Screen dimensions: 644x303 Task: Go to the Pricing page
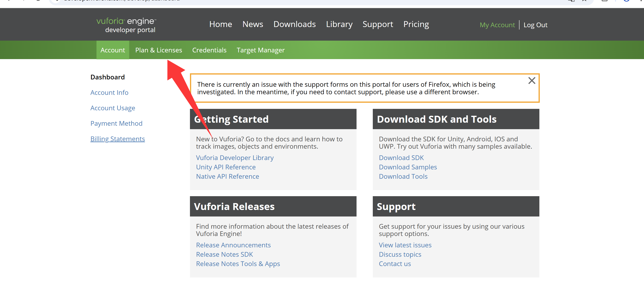click(416, 24)
